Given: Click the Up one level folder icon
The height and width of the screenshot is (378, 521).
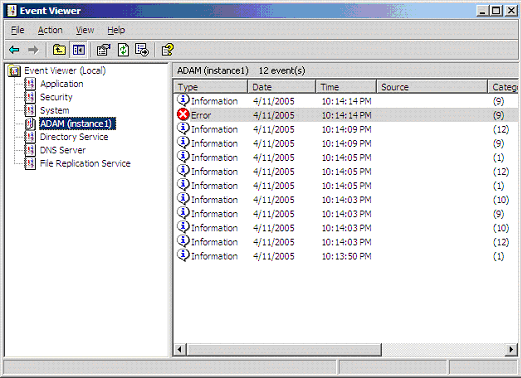Looking at the screenshot, I should (x=59, y=50).
